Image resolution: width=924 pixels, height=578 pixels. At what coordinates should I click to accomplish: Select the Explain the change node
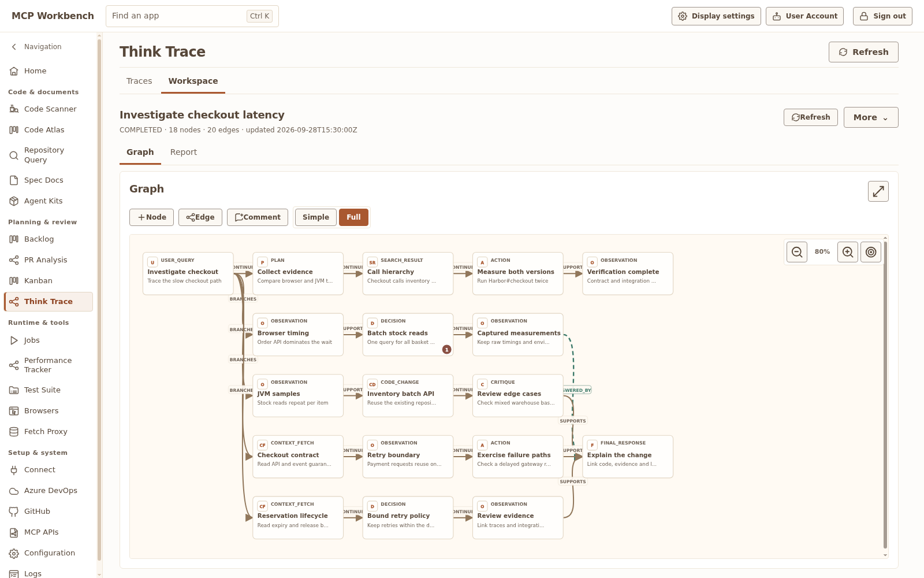(628, 457)
